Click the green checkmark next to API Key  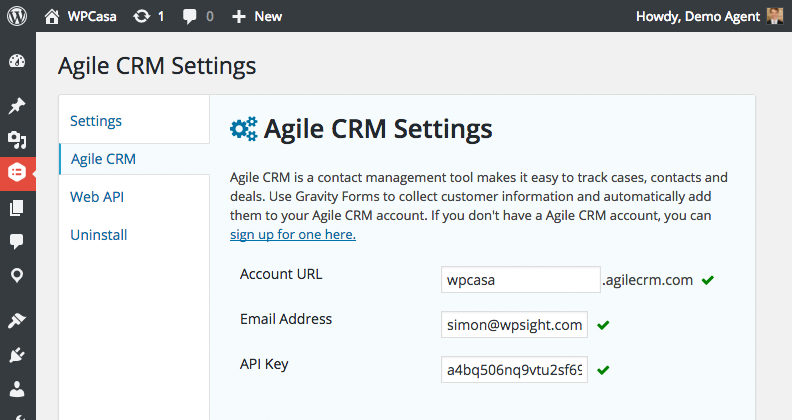[603, 370]
